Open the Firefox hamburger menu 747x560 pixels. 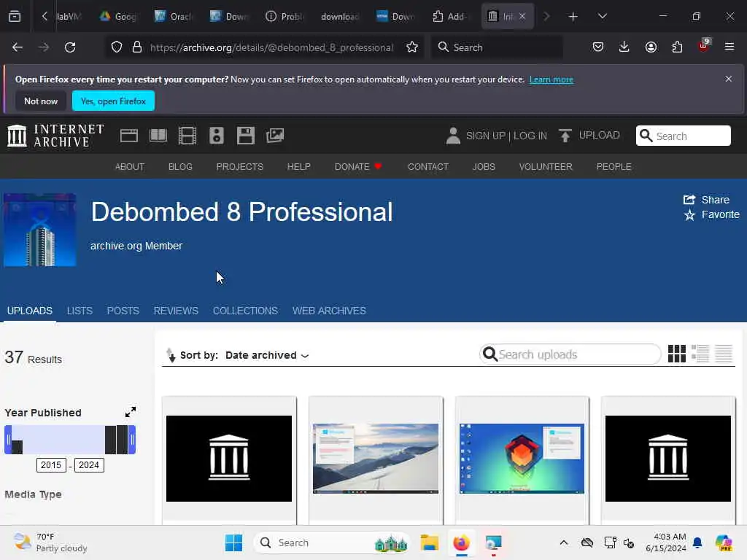[x=729, y=47]
